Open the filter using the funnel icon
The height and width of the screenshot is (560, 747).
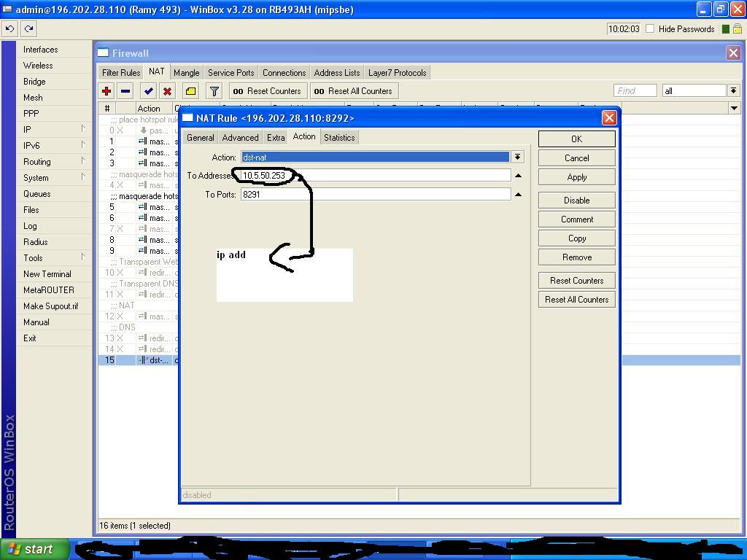point(213,90)
